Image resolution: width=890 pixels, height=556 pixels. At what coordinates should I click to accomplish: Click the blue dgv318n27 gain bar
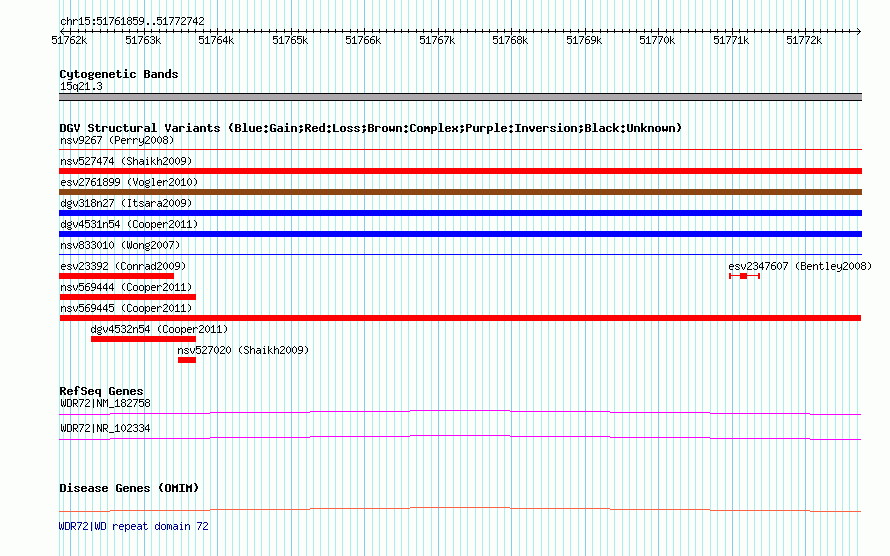pyautogui.click(x=460, y=213)
